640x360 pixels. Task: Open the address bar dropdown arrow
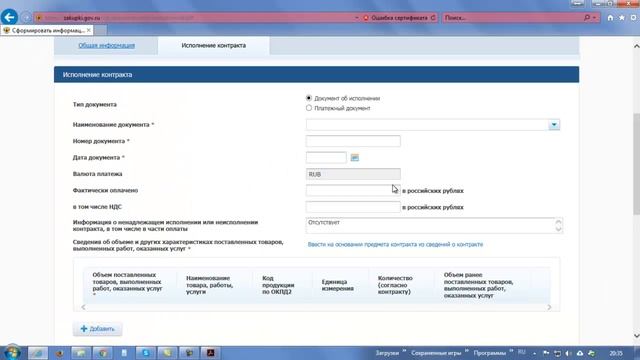tap(357, 18)
